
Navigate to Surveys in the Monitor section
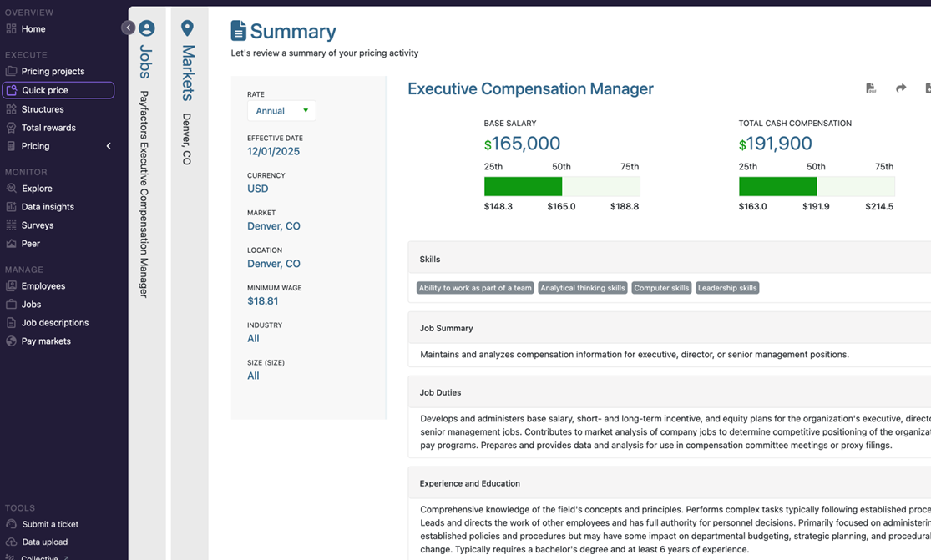(x=38, y=225)
